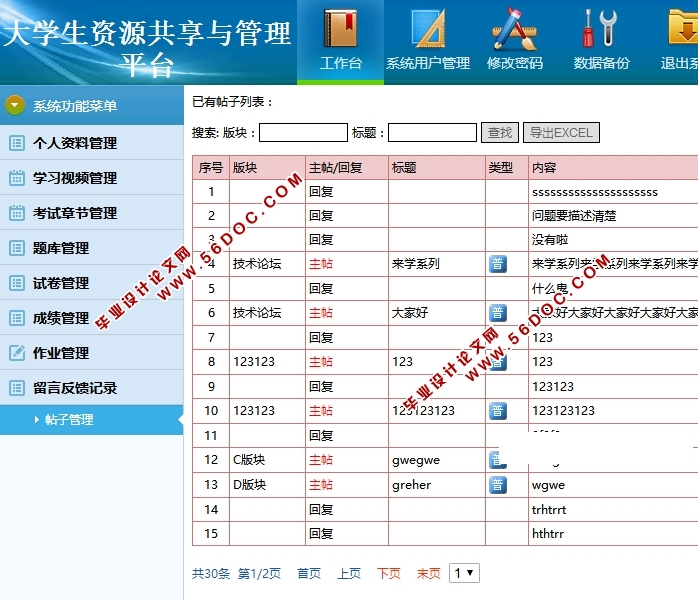Click the calendar icon beside 学习视频管理
The image size is (698, 600).
17,178
